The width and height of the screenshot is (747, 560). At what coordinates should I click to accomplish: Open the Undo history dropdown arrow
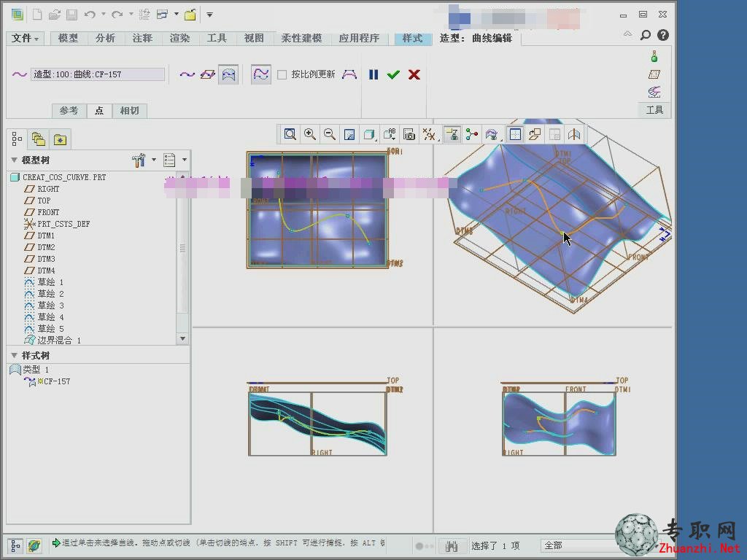(103, 15)
